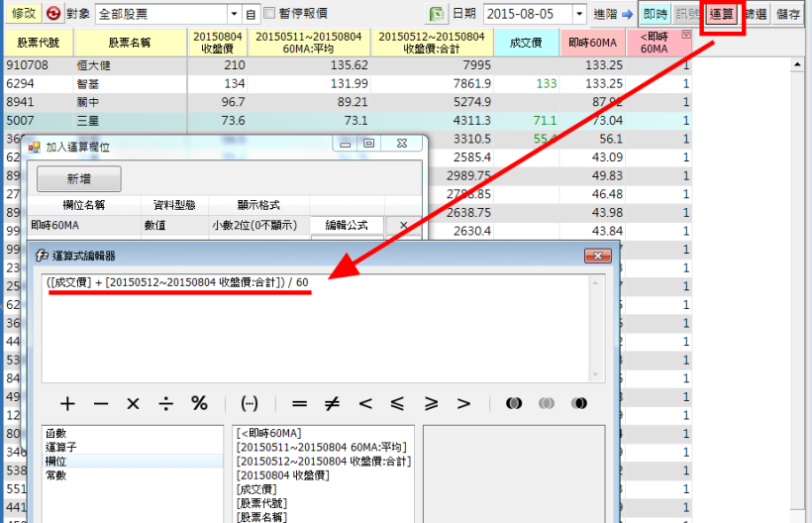Insert the percent operator in formula editor
The image size is (812, 523).
click(199, 403)
